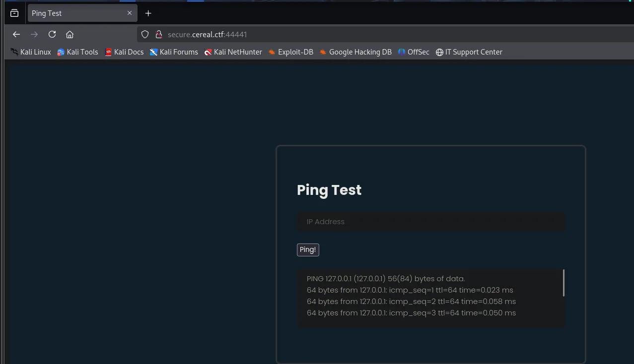The height and width of the screenshot is (364, 634).
Task: Click the forward navigation arrow
Action: 34,34
